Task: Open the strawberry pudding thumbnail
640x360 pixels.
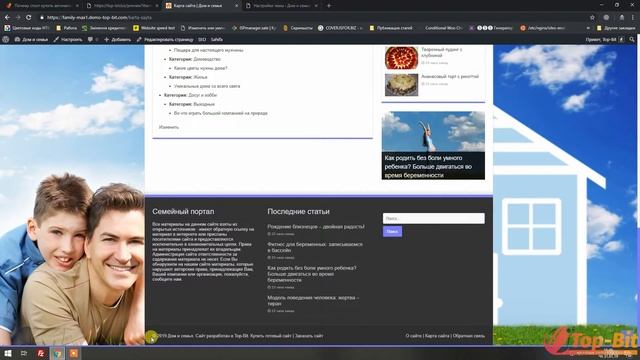Action: point(402,58)
